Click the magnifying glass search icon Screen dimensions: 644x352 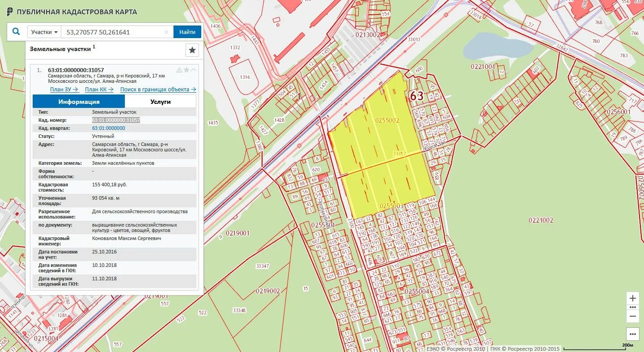click(16, 31)
